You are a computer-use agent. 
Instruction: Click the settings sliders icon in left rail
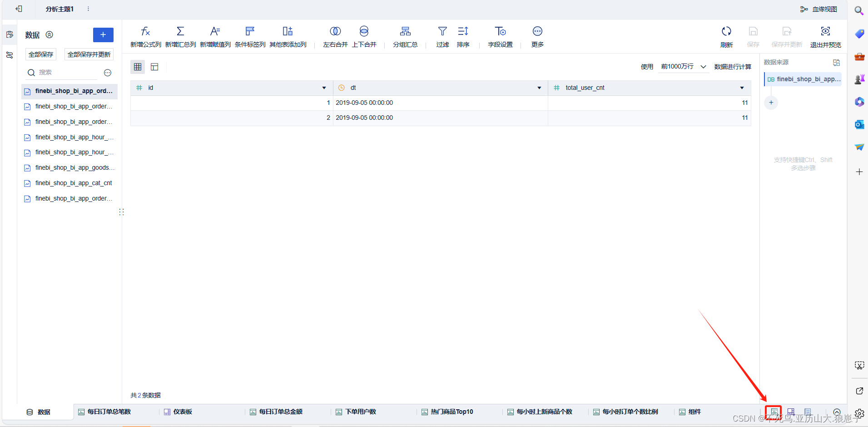10,55
